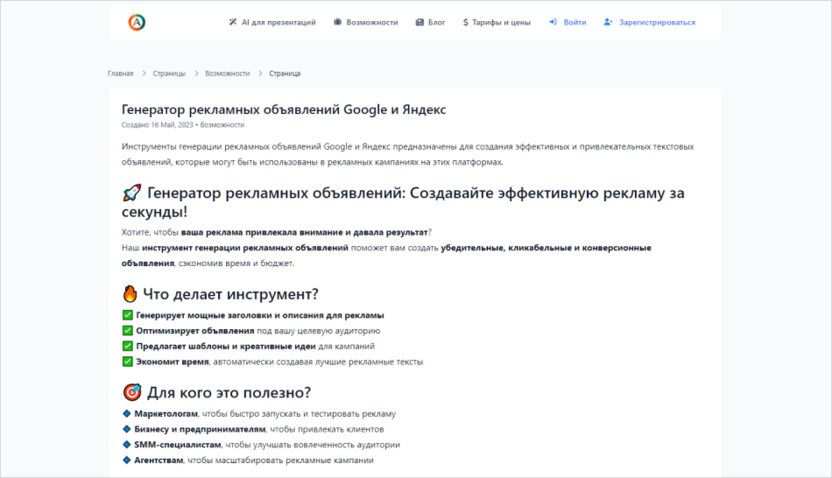Click the page title Генератор рекламных объявлений Google и Яндекс

point(284,110)
